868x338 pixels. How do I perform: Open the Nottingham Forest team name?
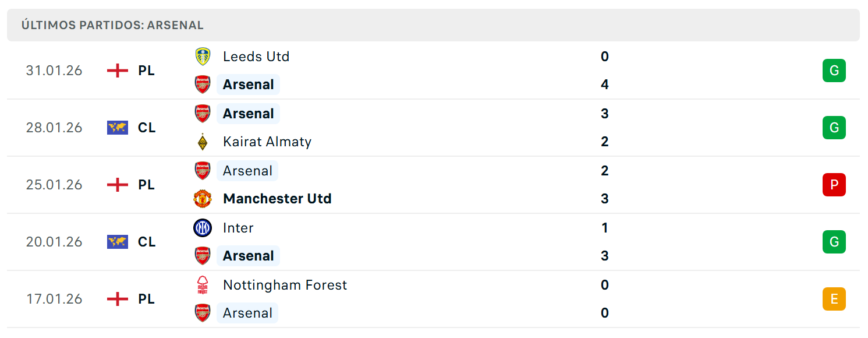(x=285, y=285)
